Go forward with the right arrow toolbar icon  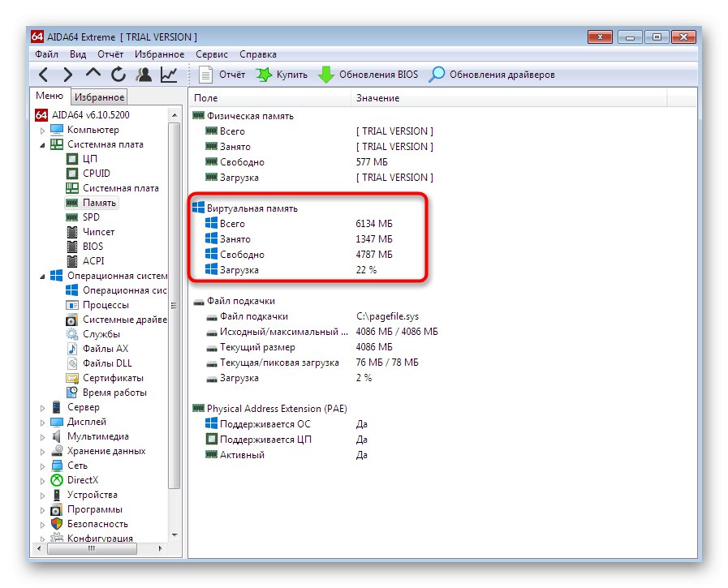click(68, 75)
